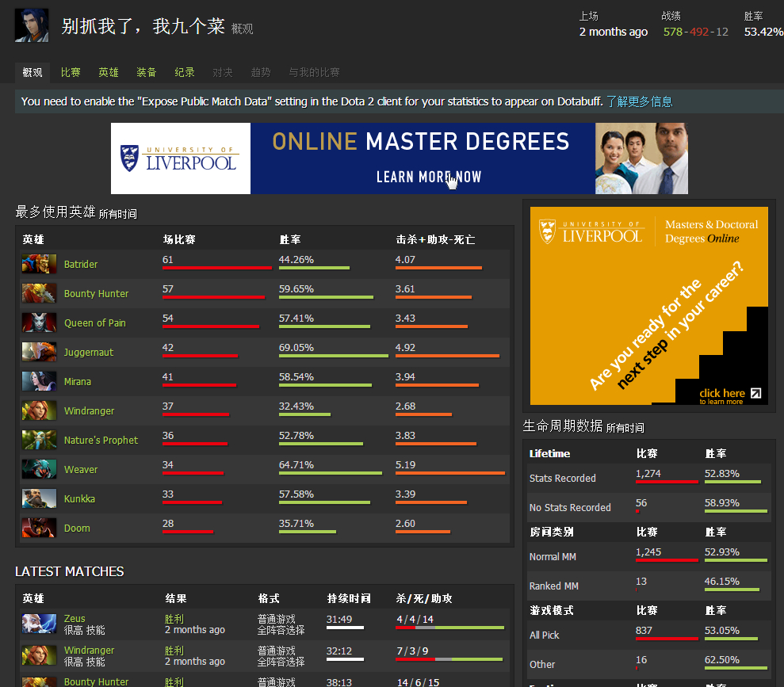The width and height of the screenshot is (784, 687).
Task: Select the Other game mode win rate 62.50%
Action: (721, 660)
